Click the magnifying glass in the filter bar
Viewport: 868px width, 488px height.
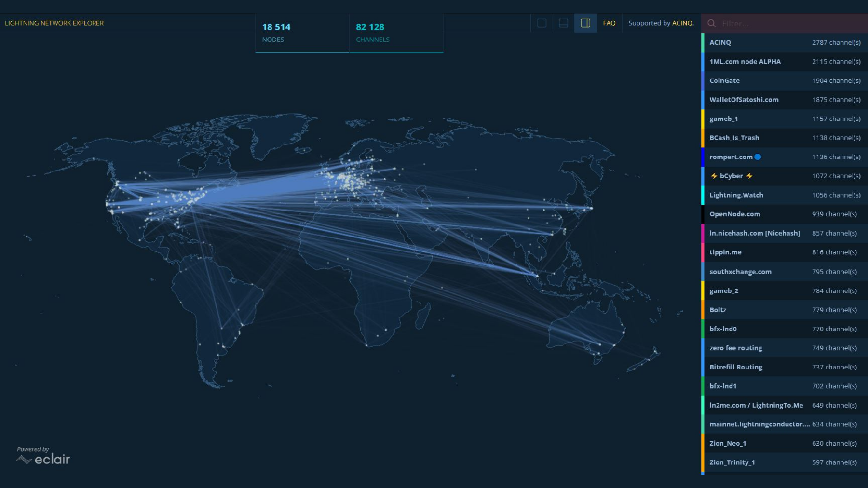click(712, 23)
